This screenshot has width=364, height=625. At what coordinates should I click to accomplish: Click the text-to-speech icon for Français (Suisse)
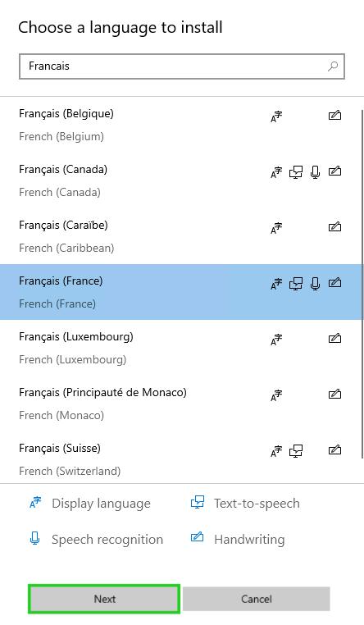(295, 451)
